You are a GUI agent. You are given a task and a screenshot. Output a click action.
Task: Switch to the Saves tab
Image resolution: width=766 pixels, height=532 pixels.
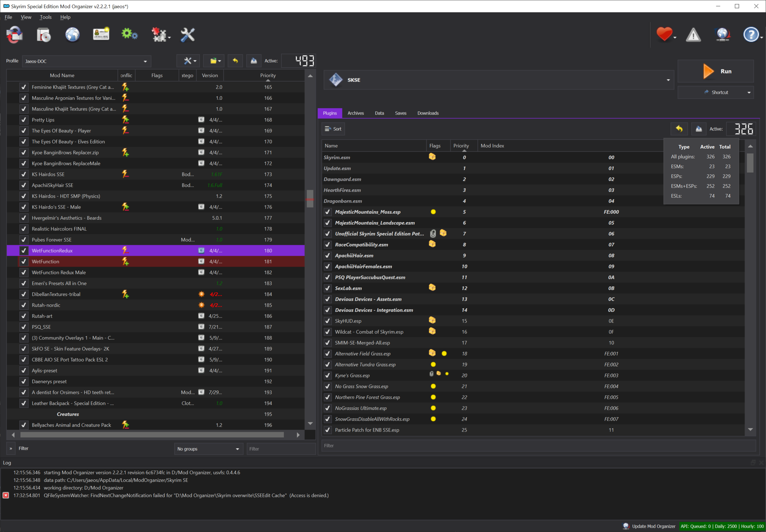401,113
